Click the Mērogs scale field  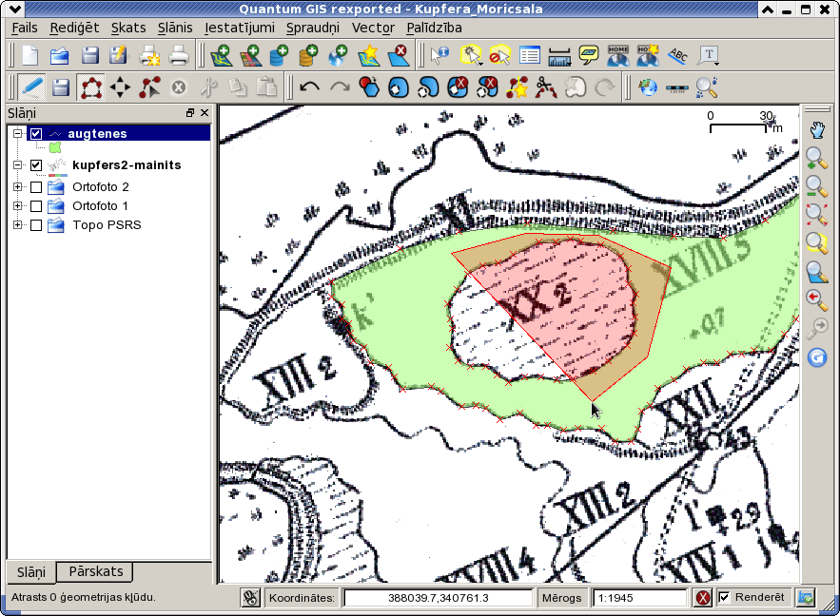point(639,597)
